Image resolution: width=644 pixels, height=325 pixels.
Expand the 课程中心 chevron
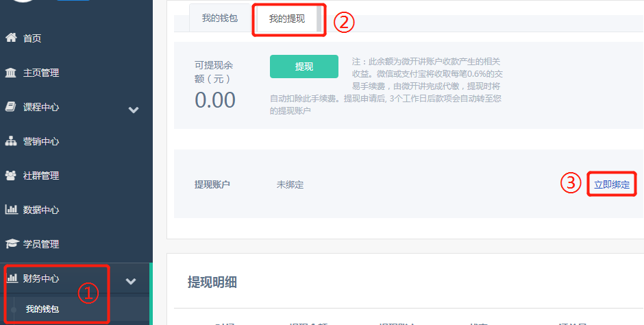pos(134,110)
